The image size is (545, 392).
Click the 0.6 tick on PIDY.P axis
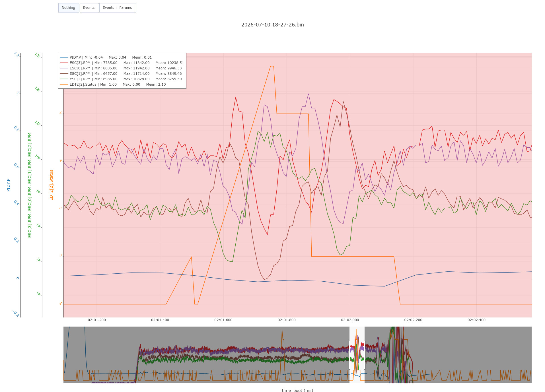[x=17, y=166]
